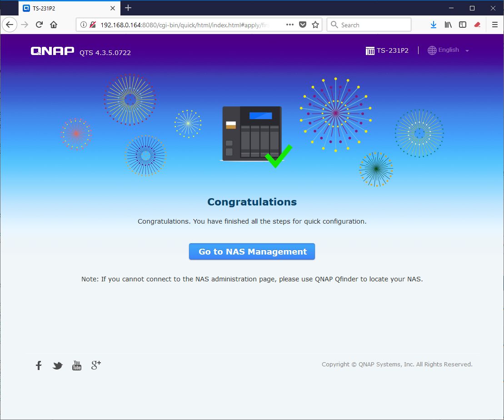504x420 pixels.
Task: Bookmark this page with the star
Action: [315, 25]
